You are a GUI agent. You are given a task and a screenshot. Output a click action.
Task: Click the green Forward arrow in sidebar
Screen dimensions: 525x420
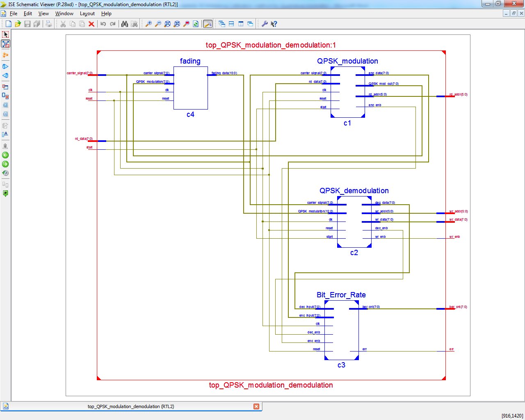pos(5,164)
